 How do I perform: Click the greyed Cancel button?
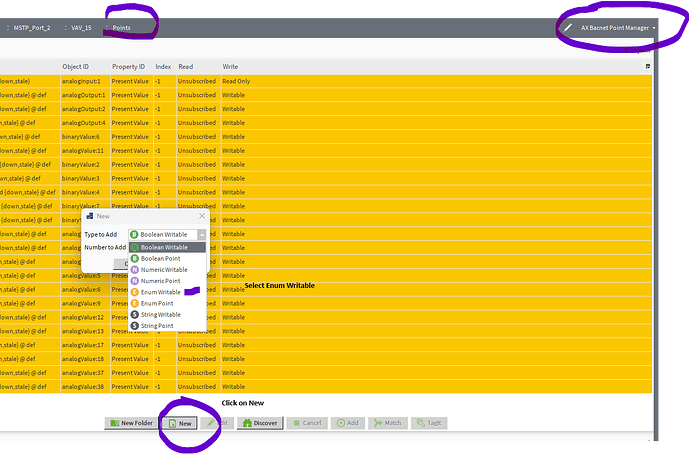point(307,423)
